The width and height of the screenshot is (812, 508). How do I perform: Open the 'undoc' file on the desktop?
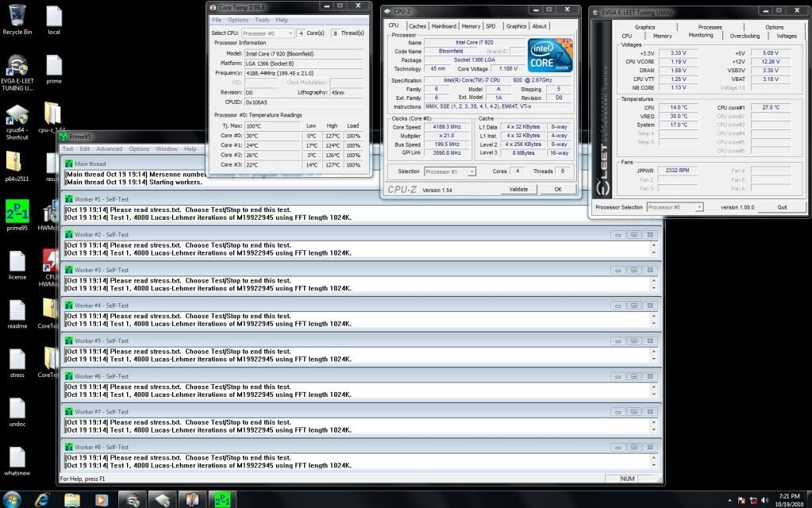(17, 412)
